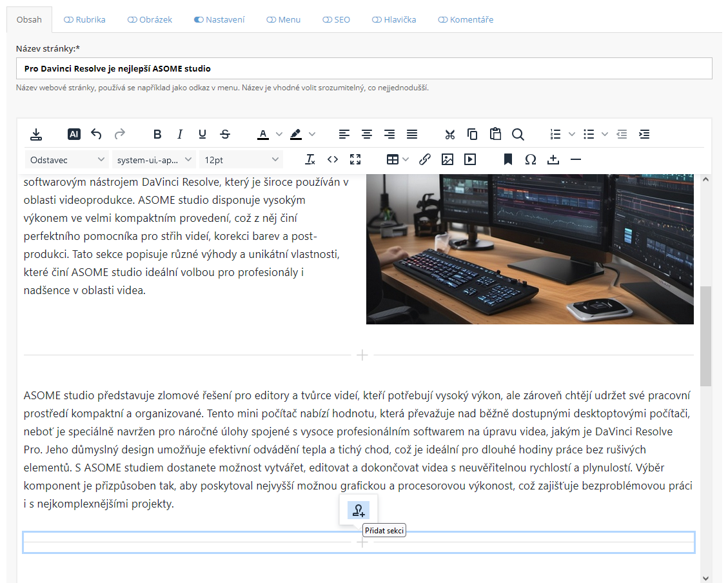728x583 pixels.
Task: Click the Přidat sekci icon button
Action: (358, 510)
